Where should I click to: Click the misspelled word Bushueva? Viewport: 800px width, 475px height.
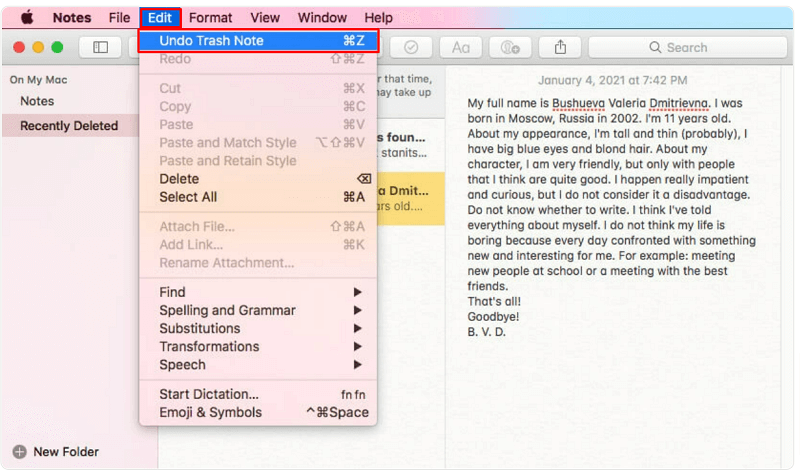(x=578, y=104)
